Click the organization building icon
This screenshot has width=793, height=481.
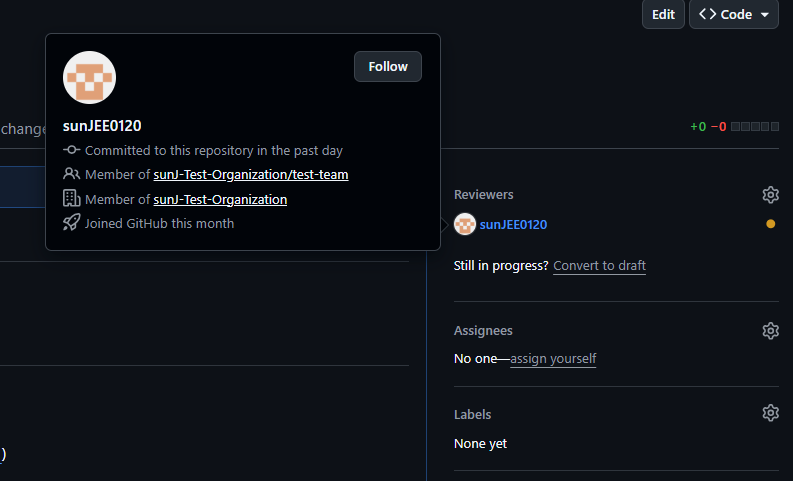(x=71, y=198)
